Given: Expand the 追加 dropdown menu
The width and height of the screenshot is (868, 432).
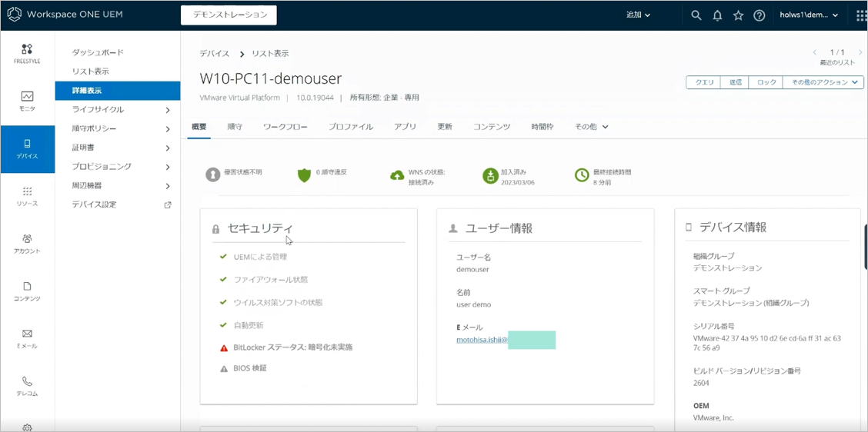Looking at the screenshot, I should pyautogui.click(x=638, y=15).
